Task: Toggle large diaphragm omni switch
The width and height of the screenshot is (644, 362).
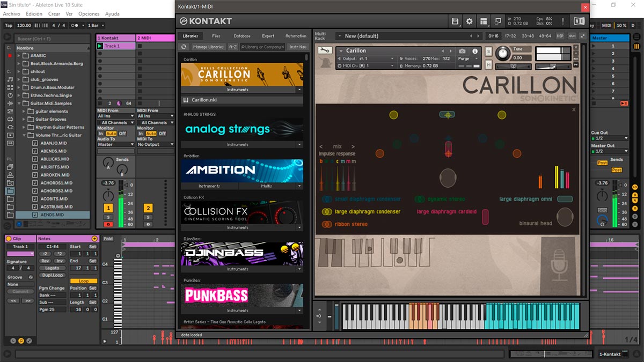Action: (565, 199)
